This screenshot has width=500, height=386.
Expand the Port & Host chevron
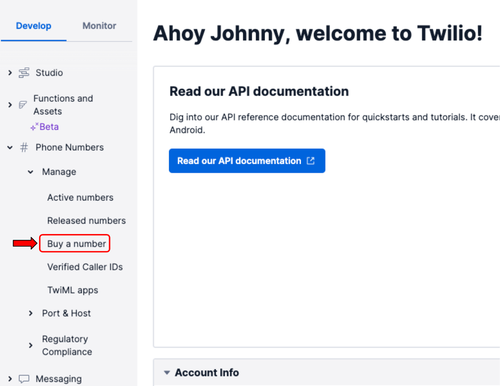[31, 313]
